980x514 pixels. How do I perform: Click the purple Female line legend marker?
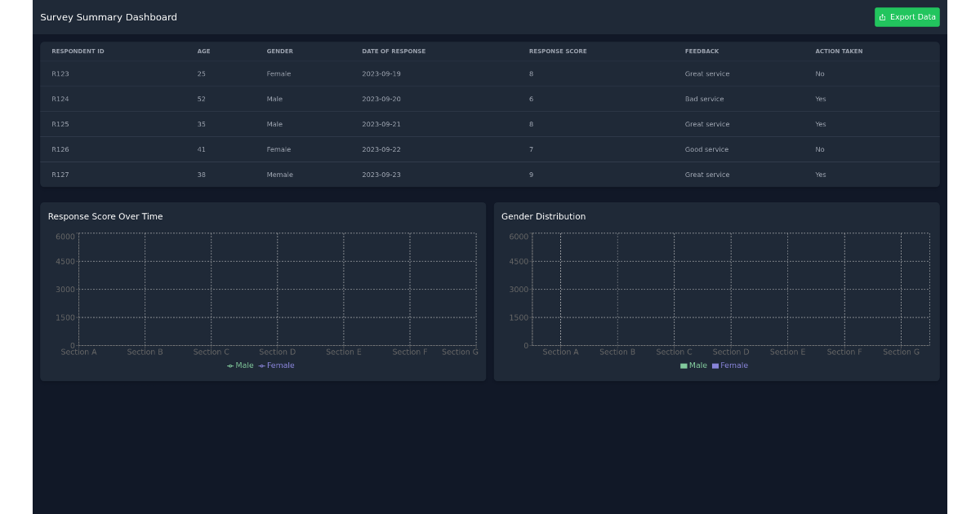(263, 366)
